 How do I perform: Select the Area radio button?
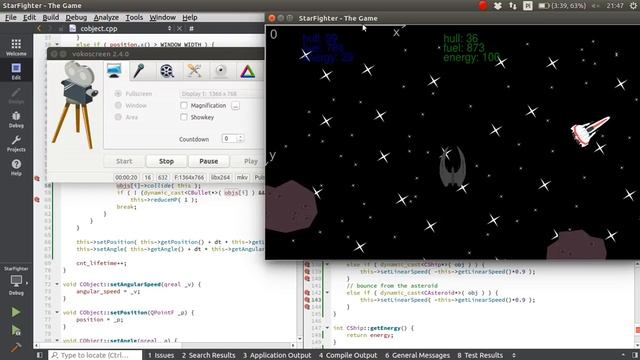pyautogui.click(x=118, y=117)
